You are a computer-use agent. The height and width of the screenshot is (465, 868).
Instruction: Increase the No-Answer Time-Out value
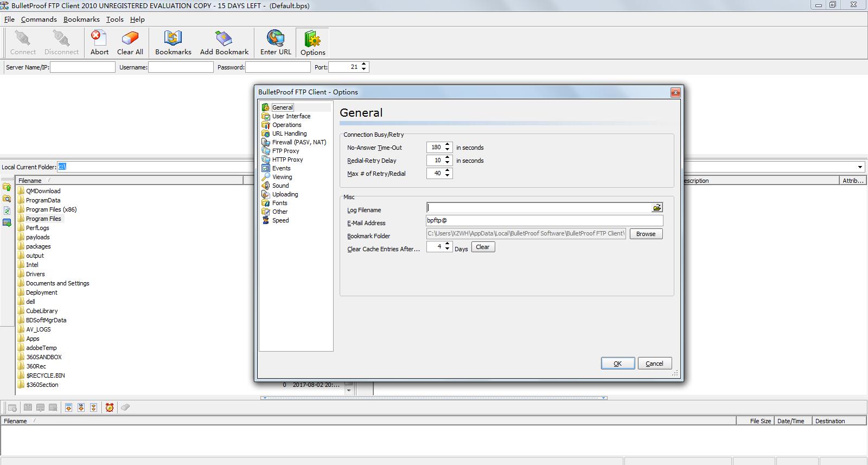(448, 145)
